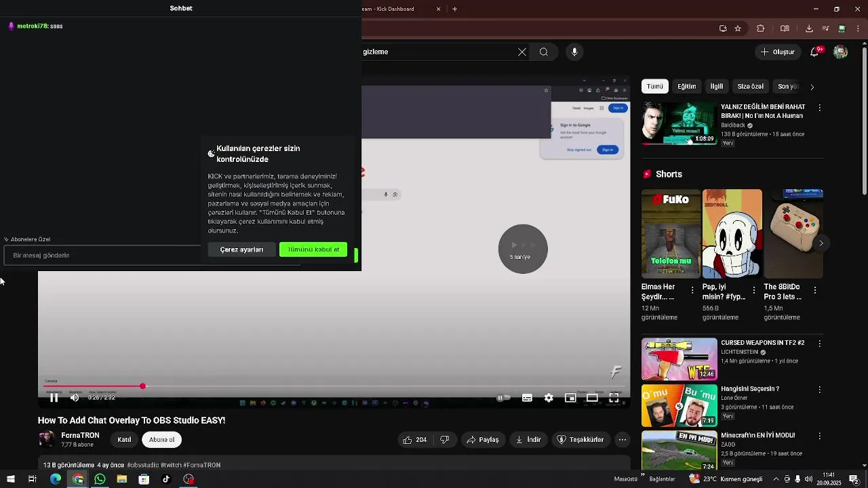The width and height of the screenshot is (868, 488).
Task: Select the Son yüklenenler filter chip
Action: [x=788, y=87]
